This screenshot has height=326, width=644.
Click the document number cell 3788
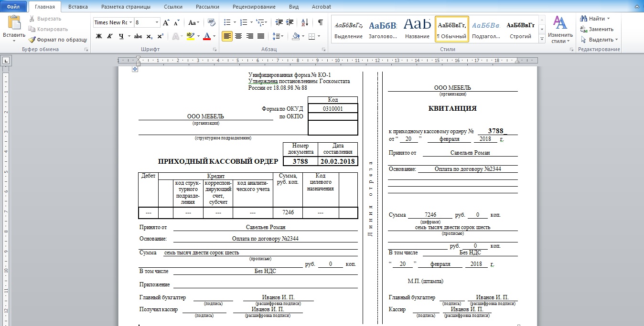301,161
